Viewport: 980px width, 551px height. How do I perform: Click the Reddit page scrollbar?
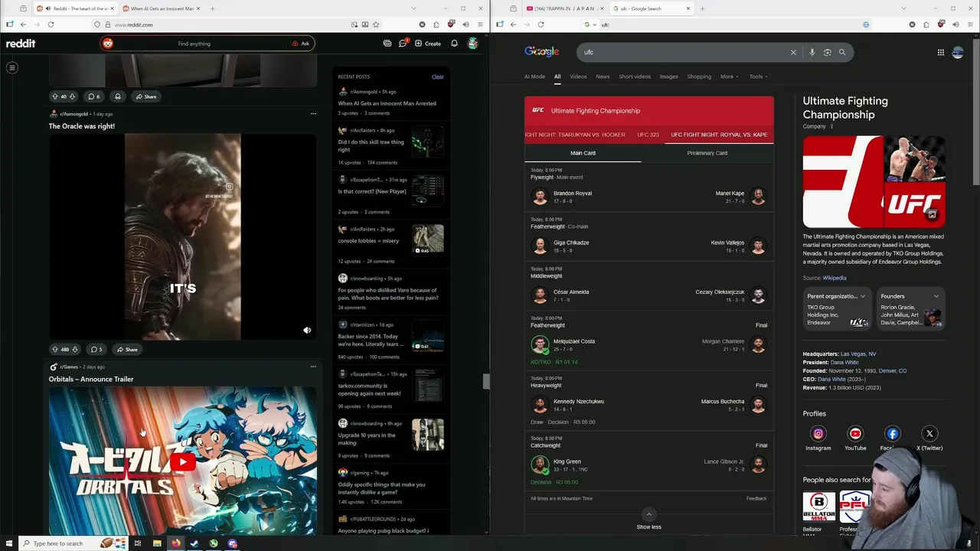(x=485, y=382)
